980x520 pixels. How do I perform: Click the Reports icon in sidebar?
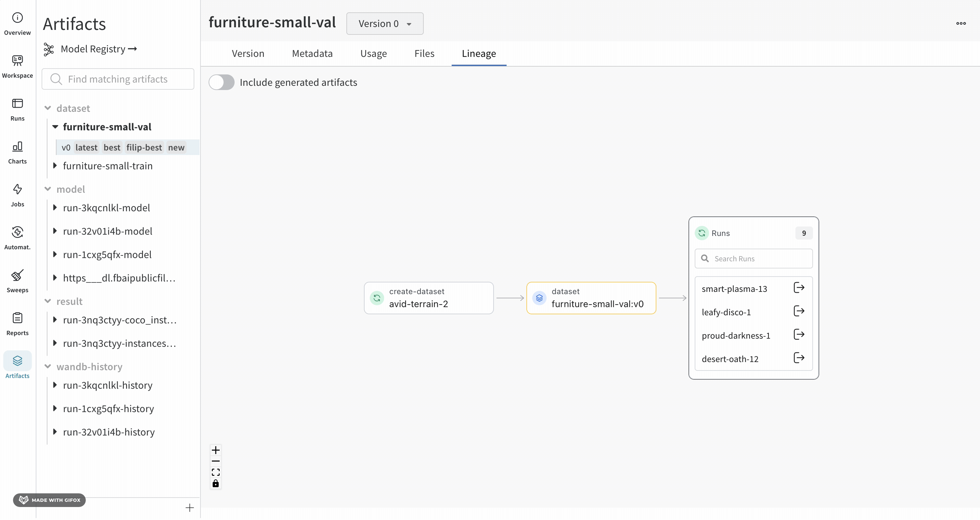coord(17,323)
